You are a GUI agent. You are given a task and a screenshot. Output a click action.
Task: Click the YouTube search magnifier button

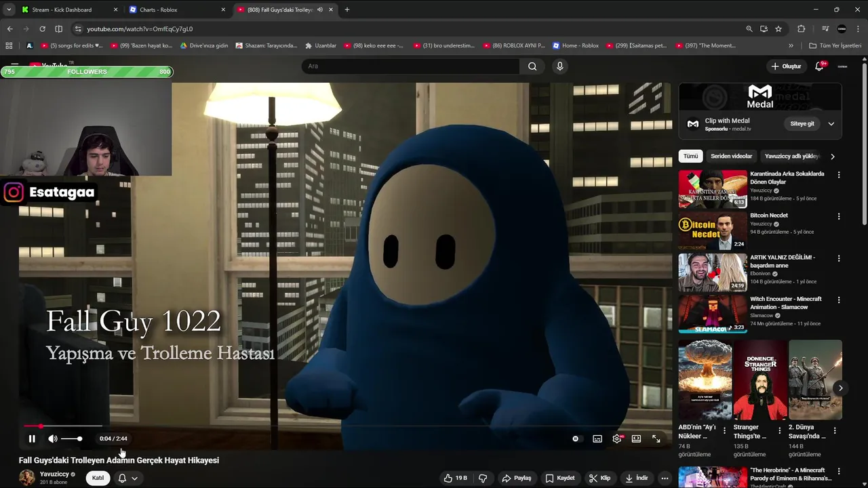[x=532, y=66]
